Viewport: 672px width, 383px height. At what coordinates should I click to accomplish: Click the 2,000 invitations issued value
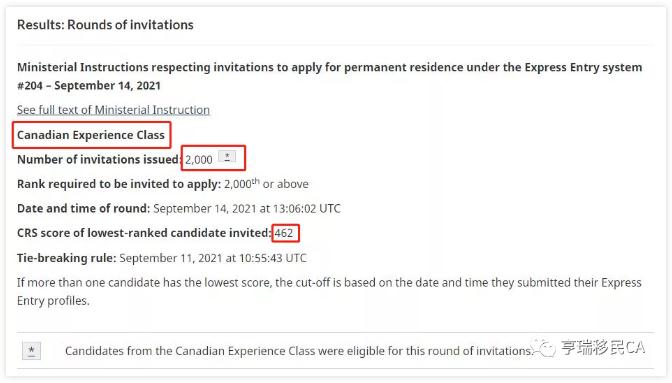coord(198,160)
